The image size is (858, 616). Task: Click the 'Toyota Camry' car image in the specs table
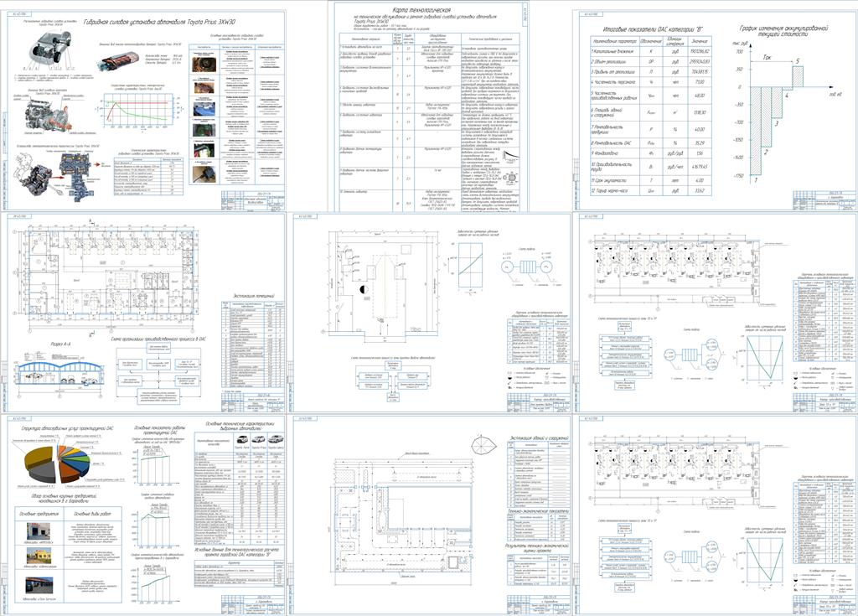pos(276,440)
